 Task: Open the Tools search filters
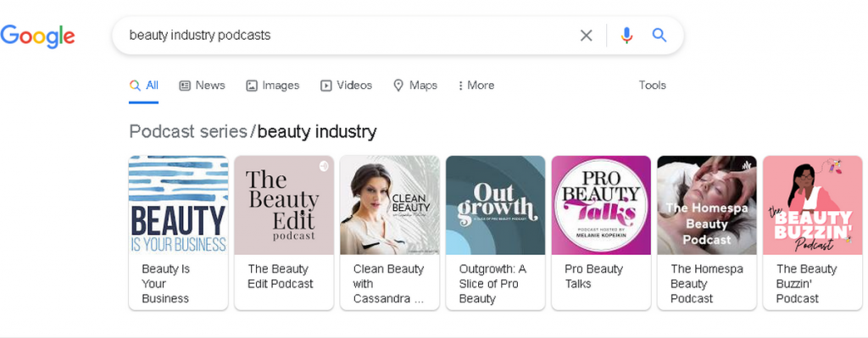click(x=652, y=86)
